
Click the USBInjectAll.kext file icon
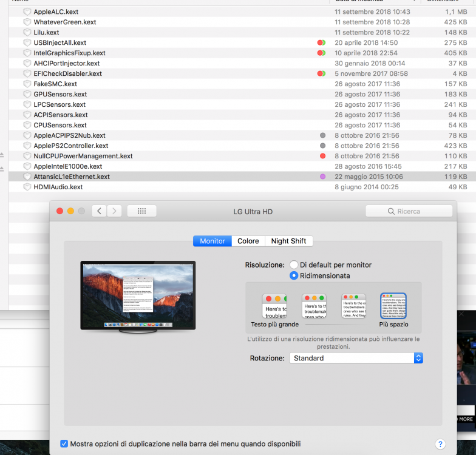coord(27,42)
